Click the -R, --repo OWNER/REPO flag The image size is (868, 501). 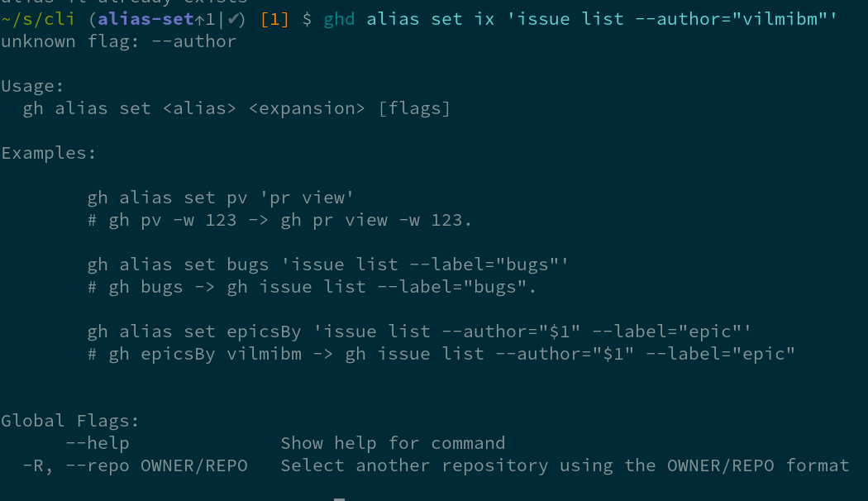135,465
